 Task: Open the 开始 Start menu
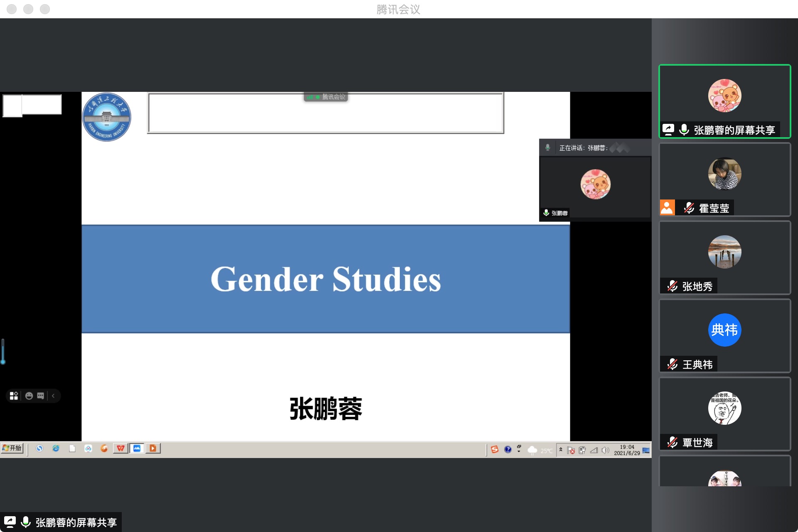click(12, 448)
